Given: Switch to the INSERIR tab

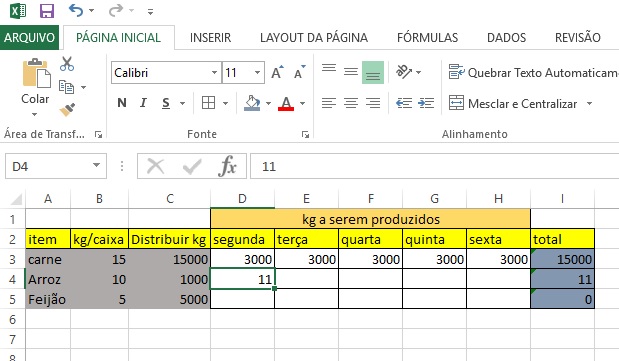Looking at the screenshot, I should [210, 38].
